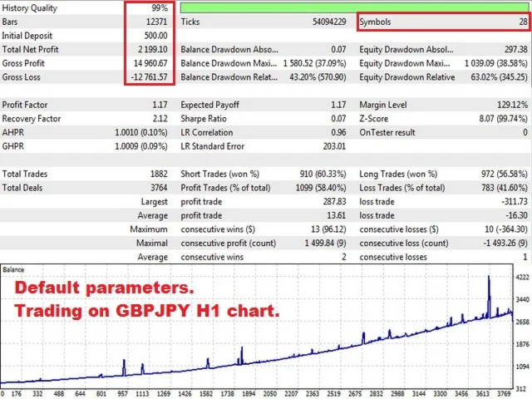Select the Profit Factor label
This screenshot has width=532, height=399.
[25, 105]
